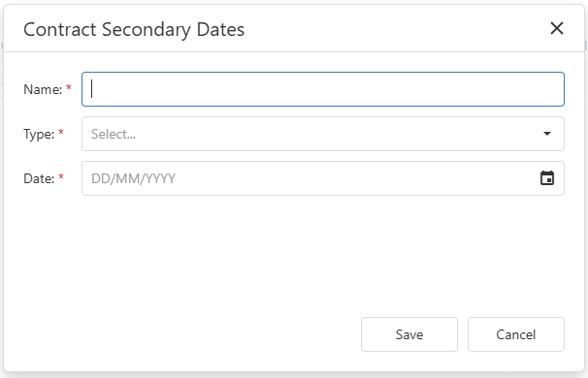This screenshot has width=588, height=378.
Task: Click the X icon in dialog header
Action: 557,28
